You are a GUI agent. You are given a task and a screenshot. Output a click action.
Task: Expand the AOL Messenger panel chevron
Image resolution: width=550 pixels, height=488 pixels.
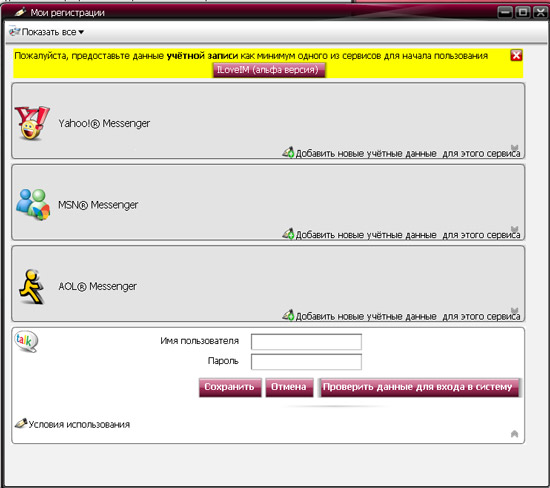point(514,310)
